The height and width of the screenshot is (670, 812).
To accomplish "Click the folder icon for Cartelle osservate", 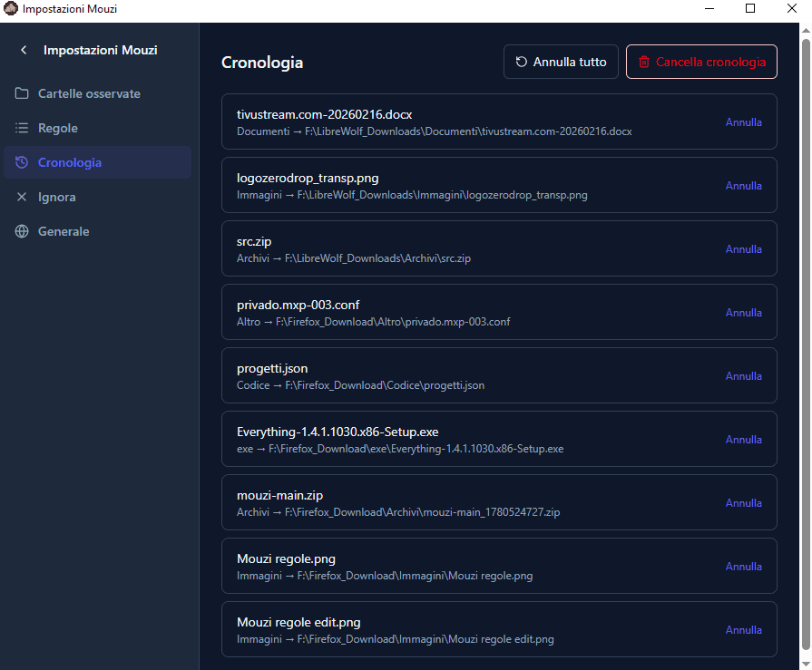I will pos(22,93).
